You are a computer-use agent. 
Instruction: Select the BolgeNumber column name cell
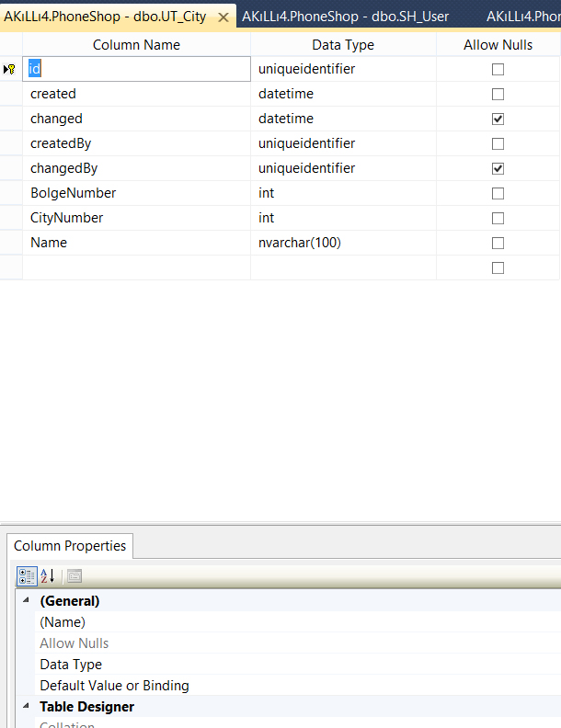point(136,193)
